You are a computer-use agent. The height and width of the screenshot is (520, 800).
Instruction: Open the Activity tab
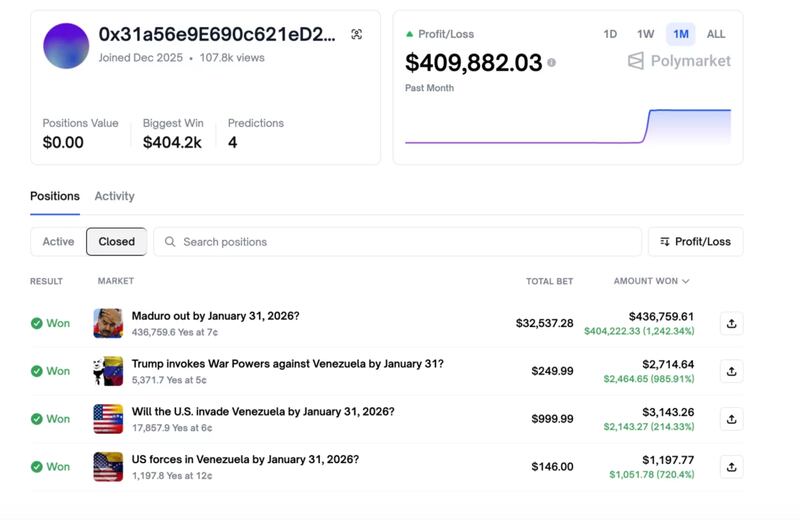pyautogui.click(x=114, y=196)
